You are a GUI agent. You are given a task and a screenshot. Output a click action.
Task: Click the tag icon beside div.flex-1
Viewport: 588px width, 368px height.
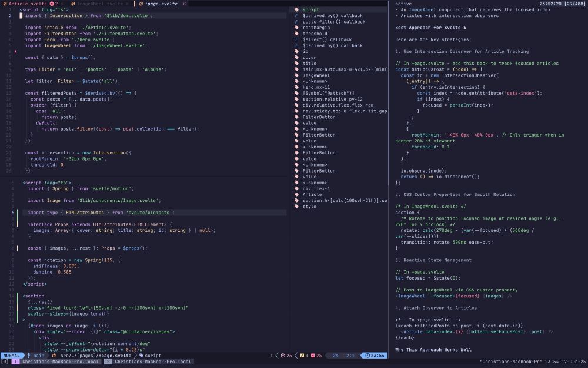296,188
